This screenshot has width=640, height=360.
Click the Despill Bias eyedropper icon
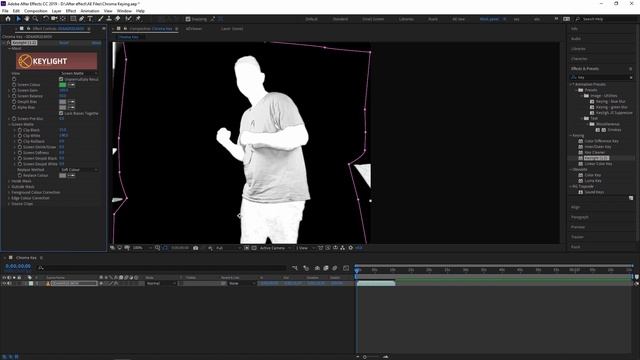[x=71, y=102]
